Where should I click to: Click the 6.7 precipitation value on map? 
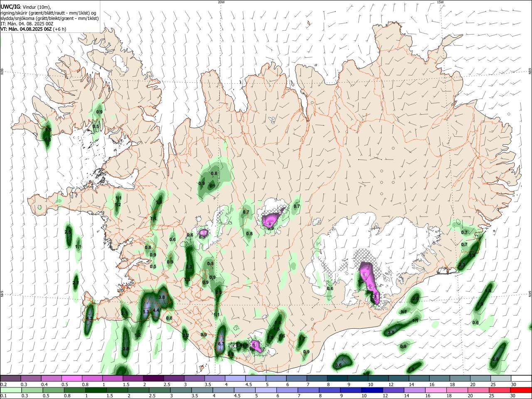(x=221, y=344)
